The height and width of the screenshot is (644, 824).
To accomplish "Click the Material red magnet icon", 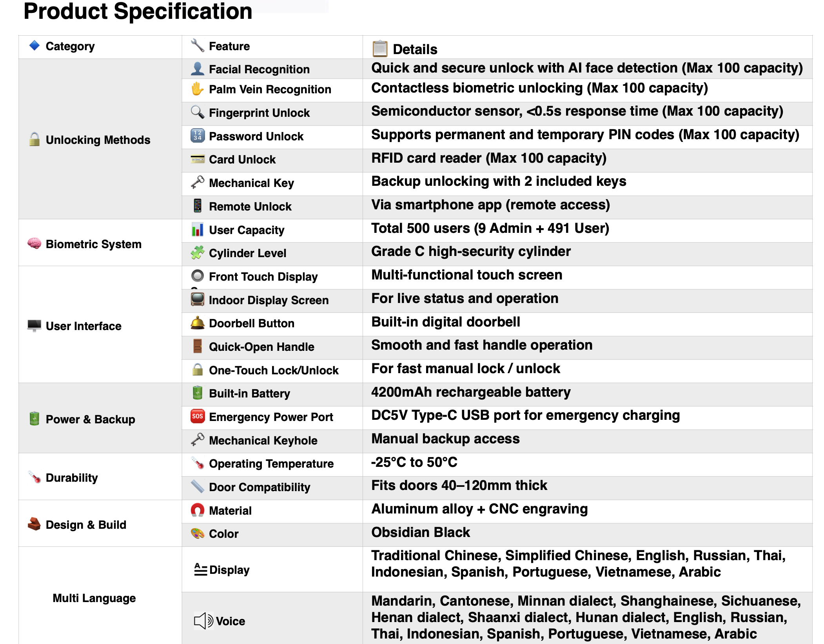I will click(197, 510).
